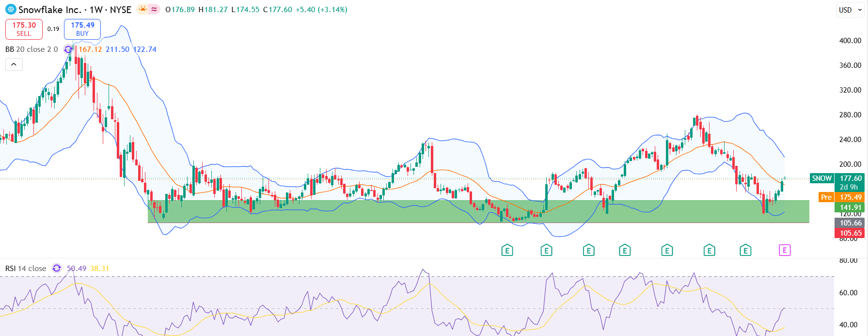The height and width of the screenshot is (336, 868).
Task: Select the BB 20 close indicator legend
Action: pos(32,49)
